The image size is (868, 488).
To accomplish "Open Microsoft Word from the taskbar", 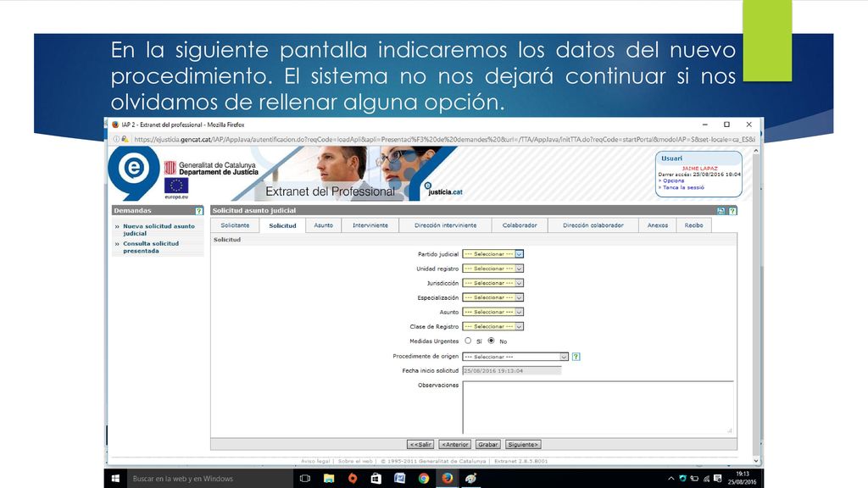I will click(x=400, y=479).
